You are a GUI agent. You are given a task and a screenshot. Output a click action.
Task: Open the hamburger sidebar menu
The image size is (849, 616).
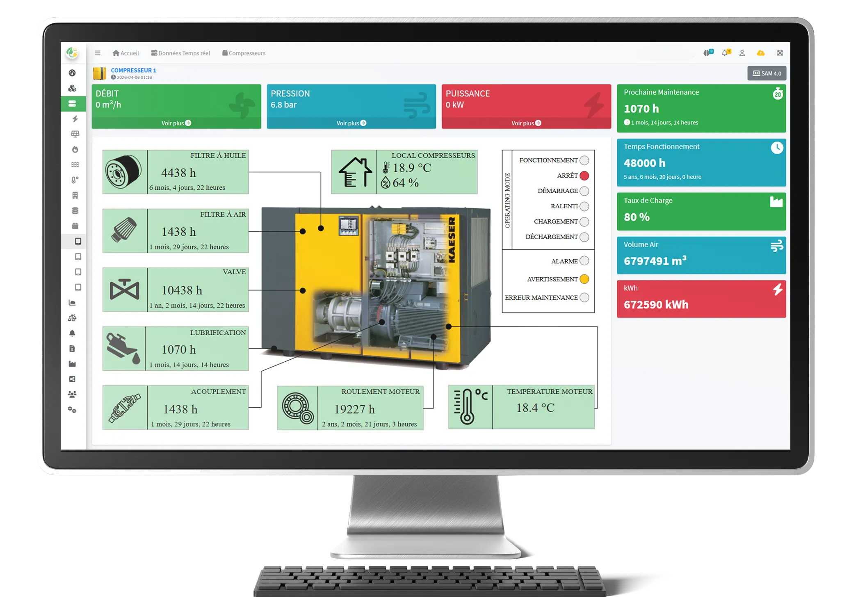coord(98,53)
